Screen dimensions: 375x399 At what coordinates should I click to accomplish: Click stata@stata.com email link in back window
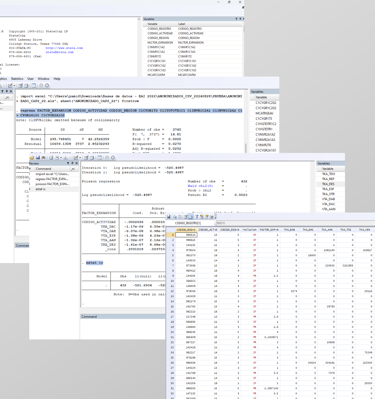click(x=59, y=52)
